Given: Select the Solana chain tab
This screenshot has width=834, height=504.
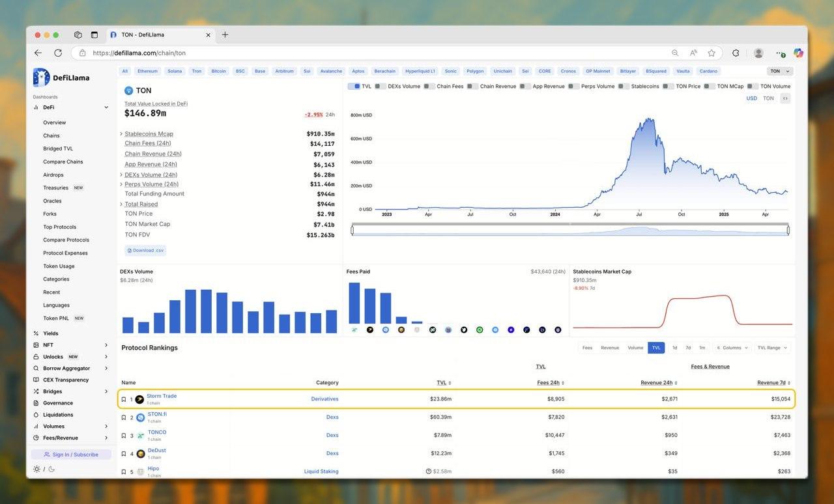Looking at the screenshot, I should click(174, 71).
